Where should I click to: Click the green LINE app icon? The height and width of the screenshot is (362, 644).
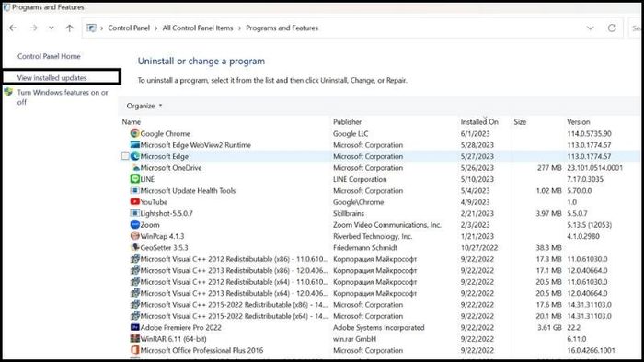tap(134, 179)
